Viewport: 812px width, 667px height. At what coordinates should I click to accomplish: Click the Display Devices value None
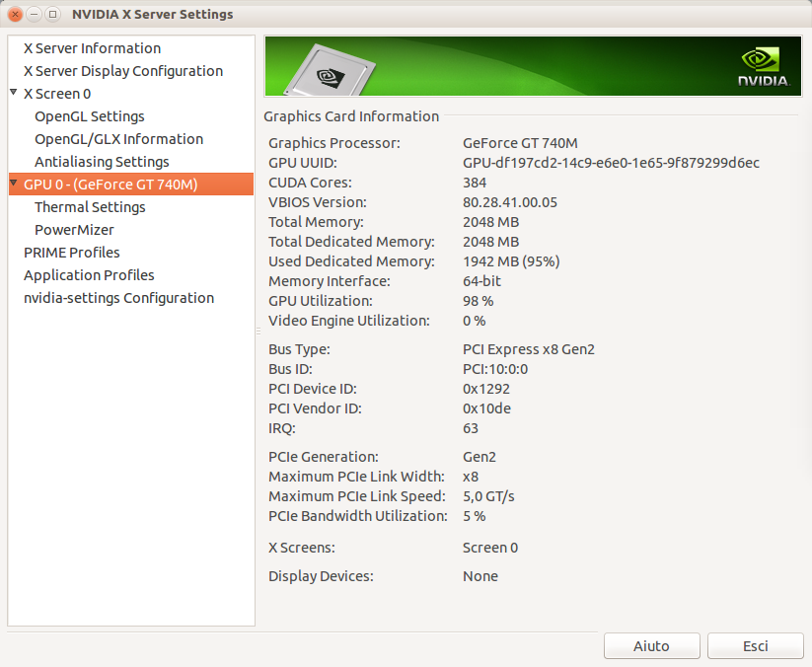coord(480,576)
